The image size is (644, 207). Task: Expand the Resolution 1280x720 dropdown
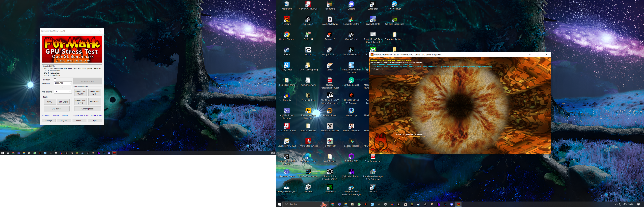63,83
